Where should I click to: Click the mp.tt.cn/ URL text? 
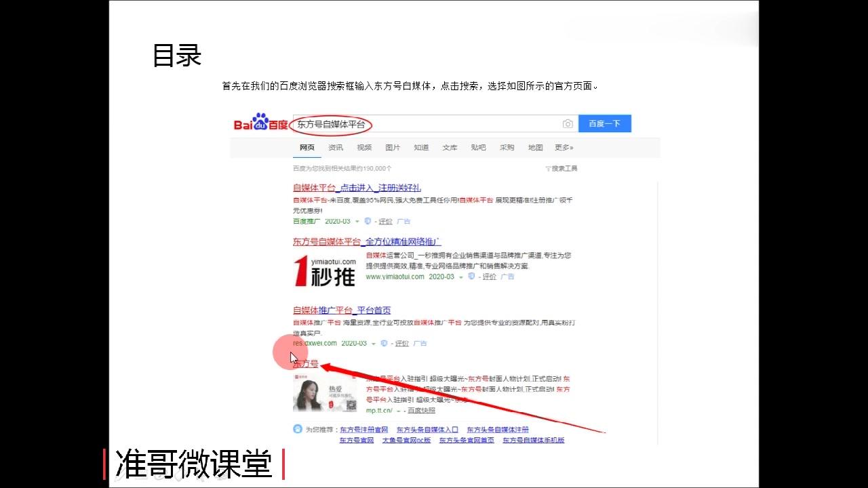point(379,411)
